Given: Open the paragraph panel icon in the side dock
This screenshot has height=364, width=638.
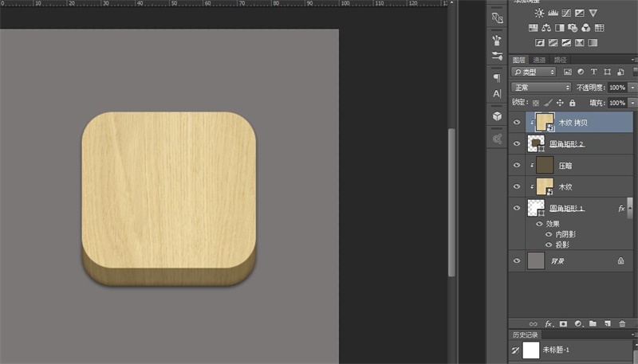Looking at the screenshot, I should pyautogui.click(x=497, y=78).
